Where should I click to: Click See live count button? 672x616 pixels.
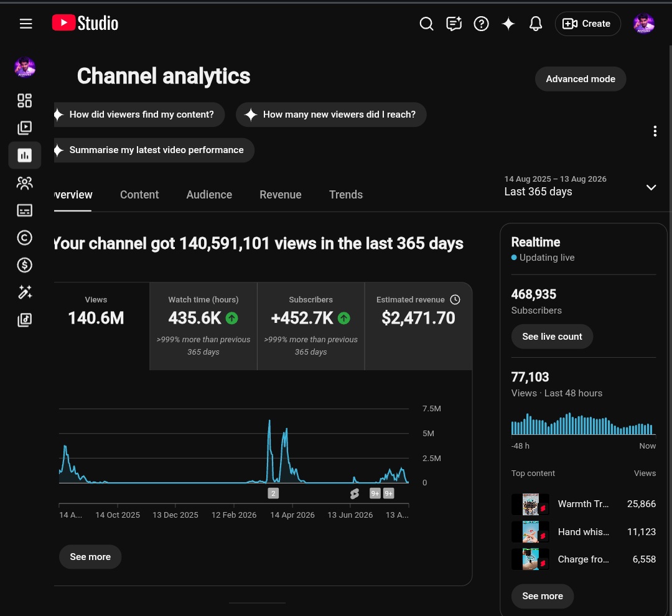[552, 337]
